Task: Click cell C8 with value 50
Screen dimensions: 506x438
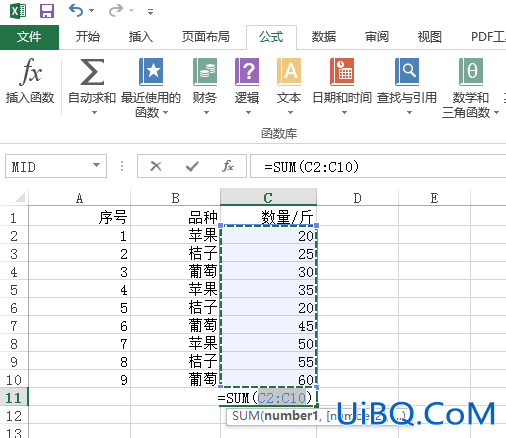Action: tap(268, 344)
